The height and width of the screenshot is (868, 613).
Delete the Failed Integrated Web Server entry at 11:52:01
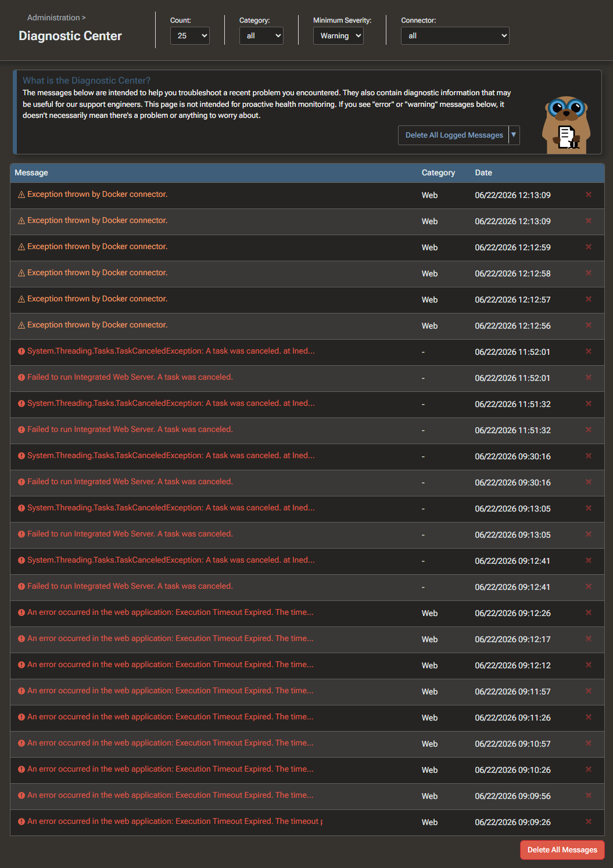click(589, 377)
